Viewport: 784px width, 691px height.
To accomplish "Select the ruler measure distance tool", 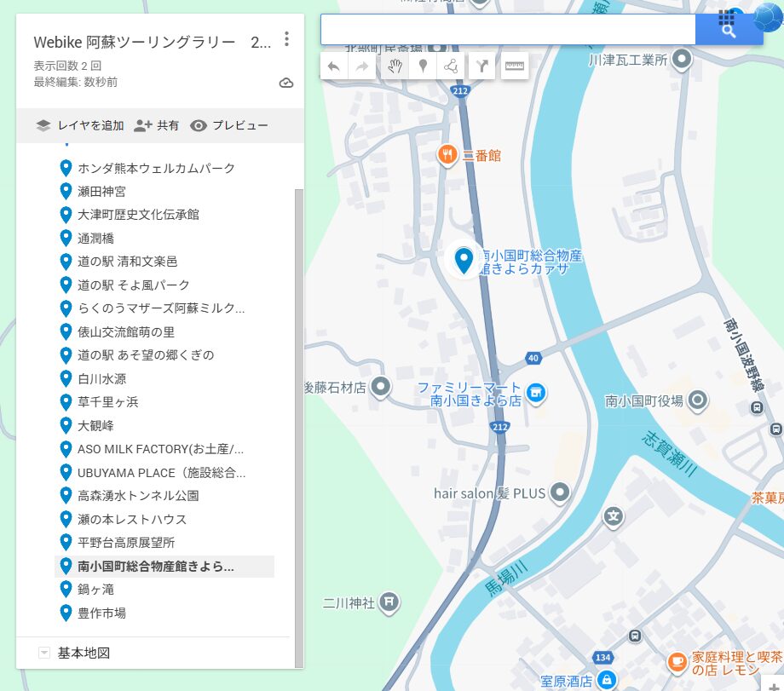I will (x=513, y=66).
